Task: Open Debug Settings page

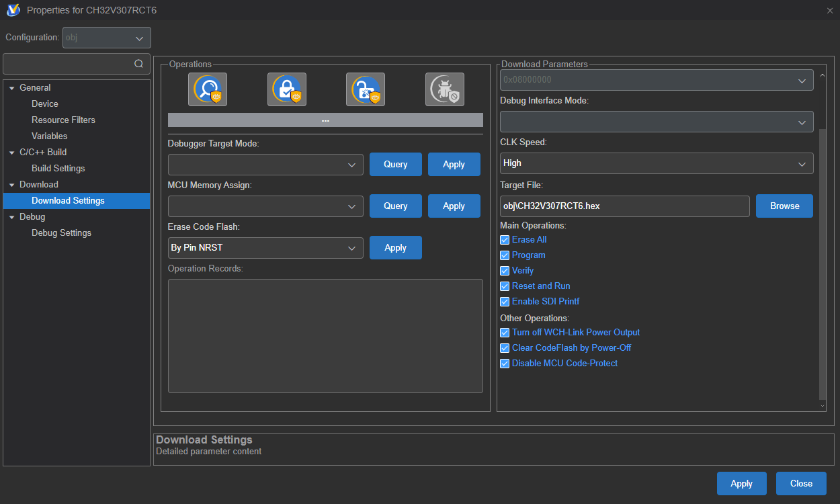Action: (x=61, y=233)
